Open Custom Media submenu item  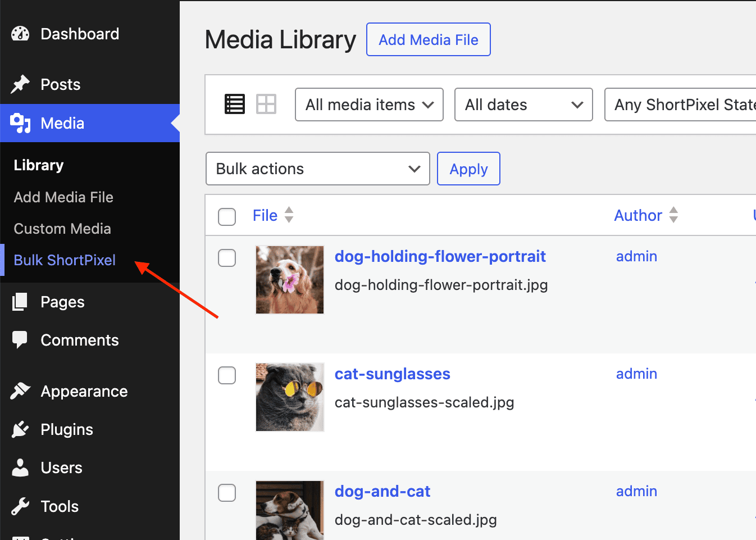coord(62,229)
